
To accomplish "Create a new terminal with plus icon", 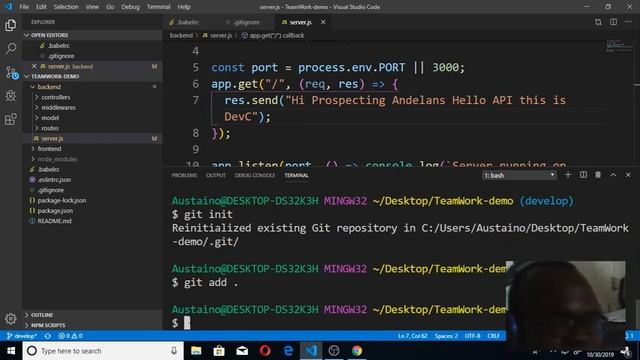I will (x=568, y=175).
